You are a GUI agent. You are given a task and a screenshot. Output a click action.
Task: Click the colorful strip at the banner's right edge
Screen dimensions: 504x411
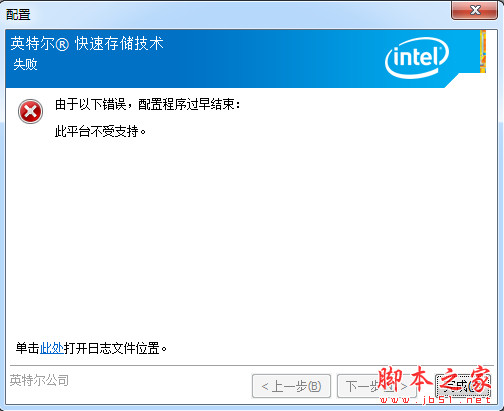(x=483, y=51)
